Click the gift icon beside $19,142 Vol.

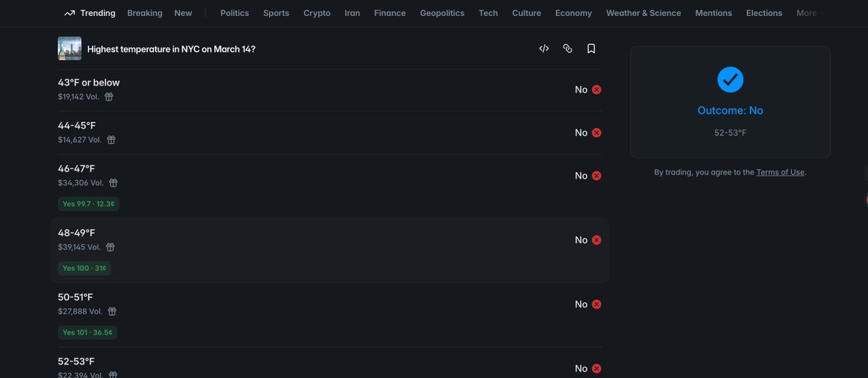109,97
